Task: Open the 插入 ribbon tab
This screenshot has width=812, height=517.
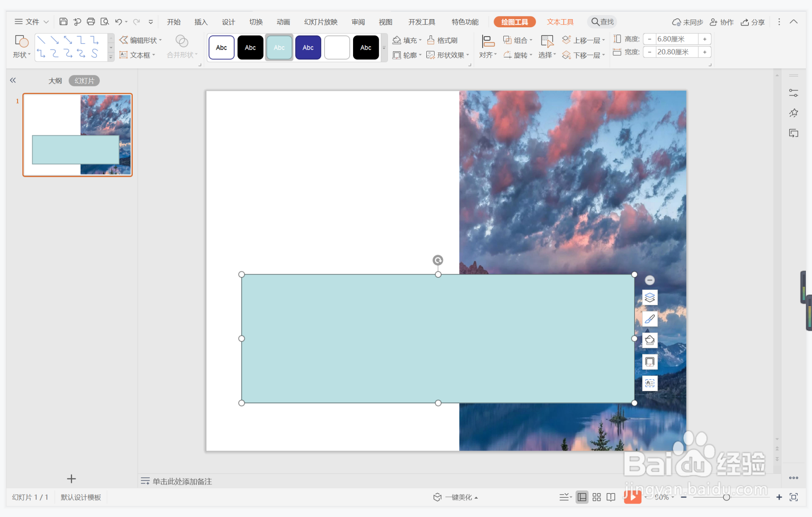Action: pyautogui.click(x=201, y=22)
